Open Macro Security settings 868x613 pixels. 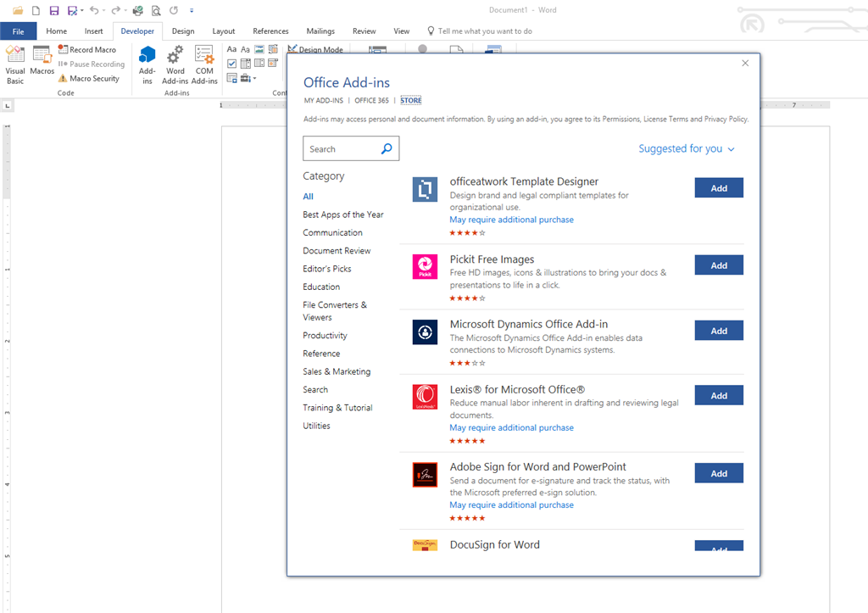89,78
